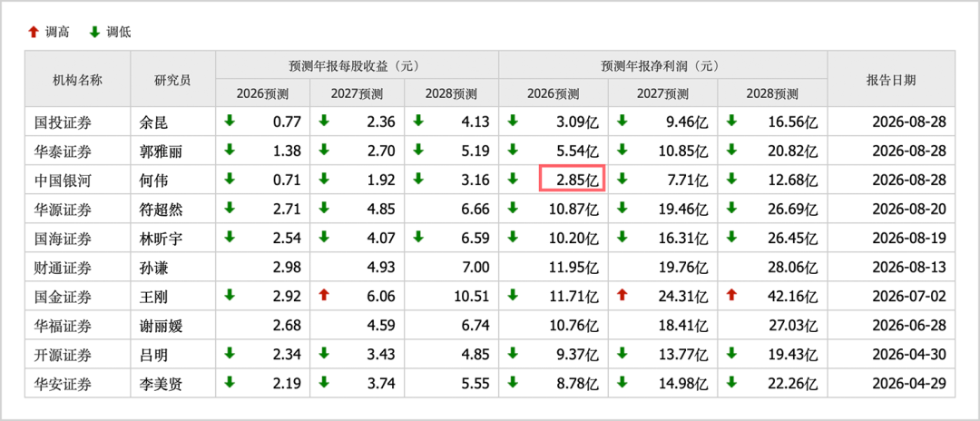Click the red 调高 arrow legend icon
The image size is (980, 421).
pyautogui.click(x=34, y=33)
